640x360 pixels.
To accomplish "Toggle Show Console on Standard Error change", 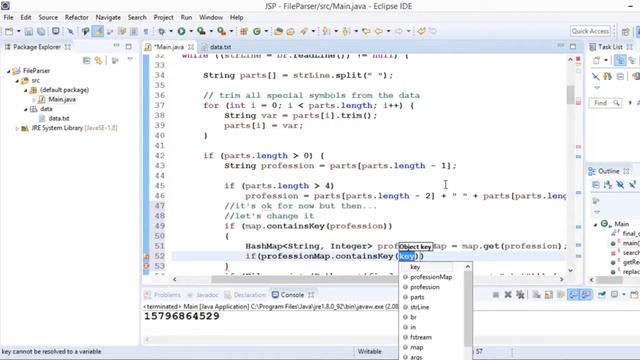I will click(x=586, y=295).
